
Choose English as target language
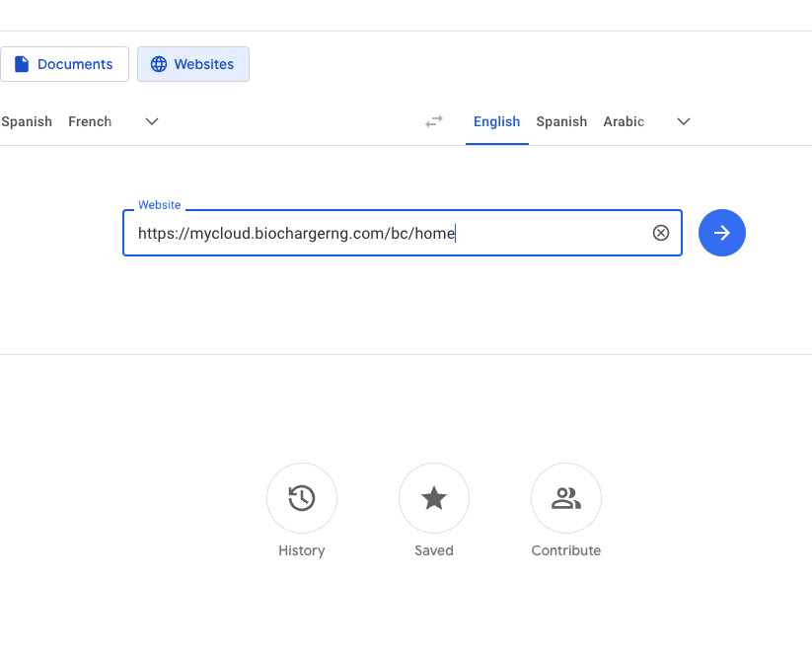click(496, 122)
